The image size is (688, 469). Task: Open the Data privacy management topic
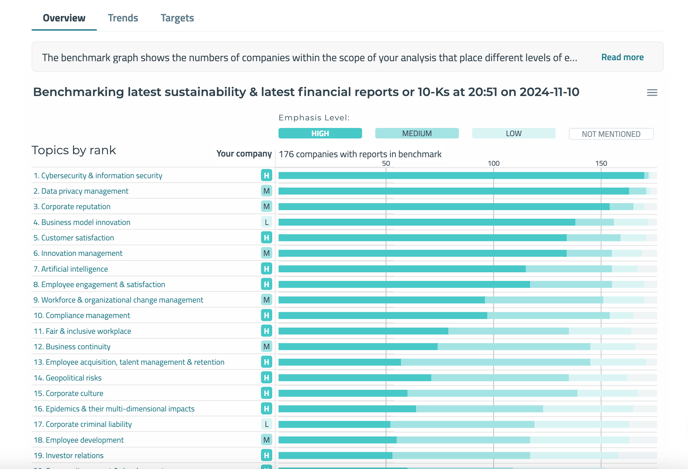tap(81, 191)
